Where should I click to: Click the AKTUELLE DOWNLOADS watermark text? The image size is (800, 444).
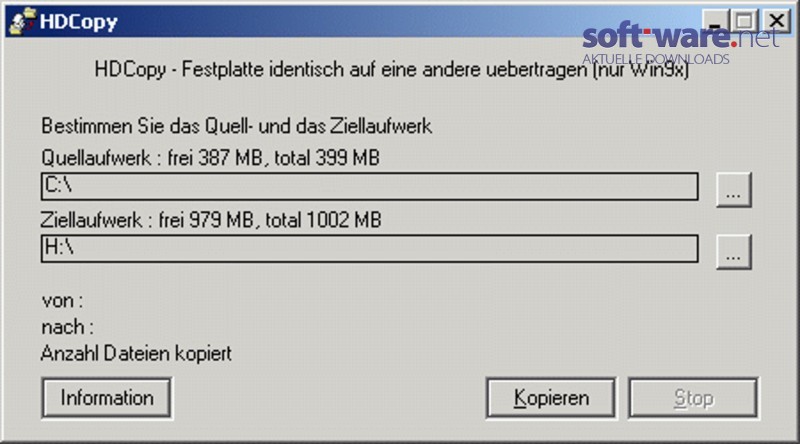pos(656,59)
